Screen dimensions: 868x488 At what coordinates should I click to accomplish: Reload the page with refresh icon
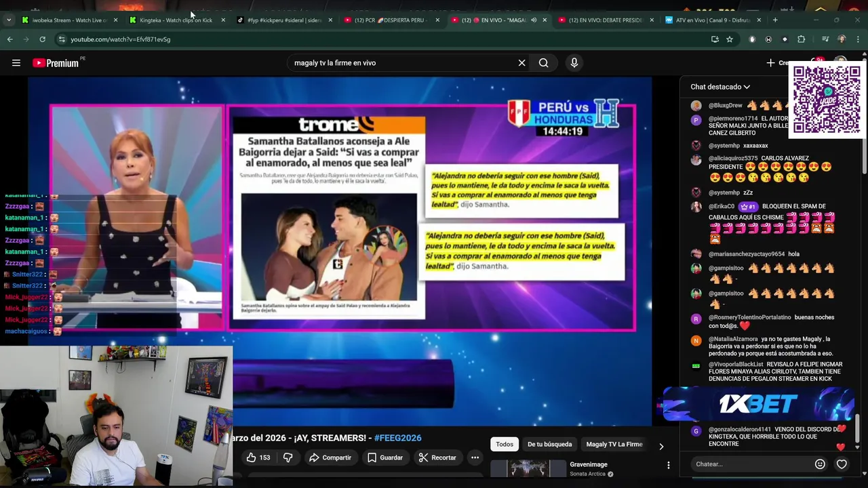pyautogui.click(x=42, y=39)
